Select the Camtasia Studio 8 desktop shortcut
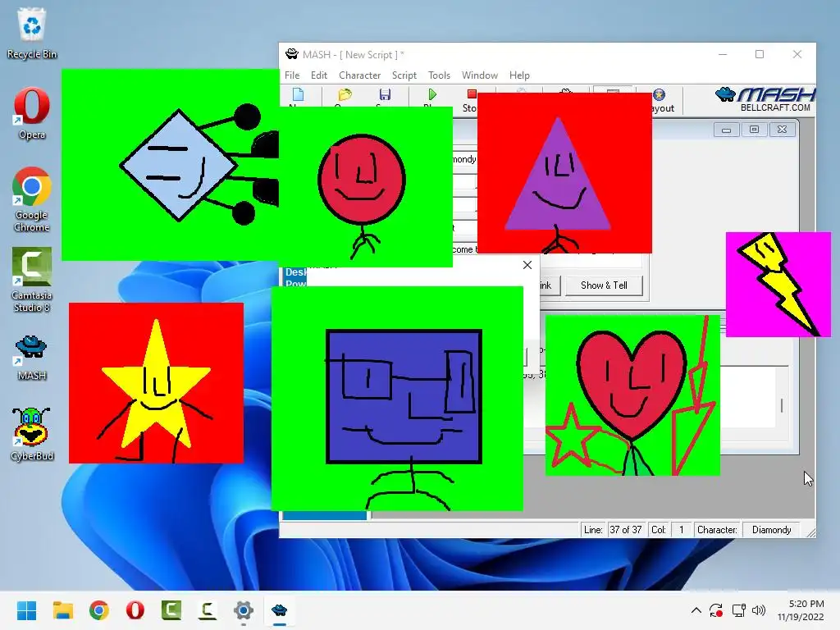This screenshot has height=630, width=840. pyautogui.click(x=32, y=280)
